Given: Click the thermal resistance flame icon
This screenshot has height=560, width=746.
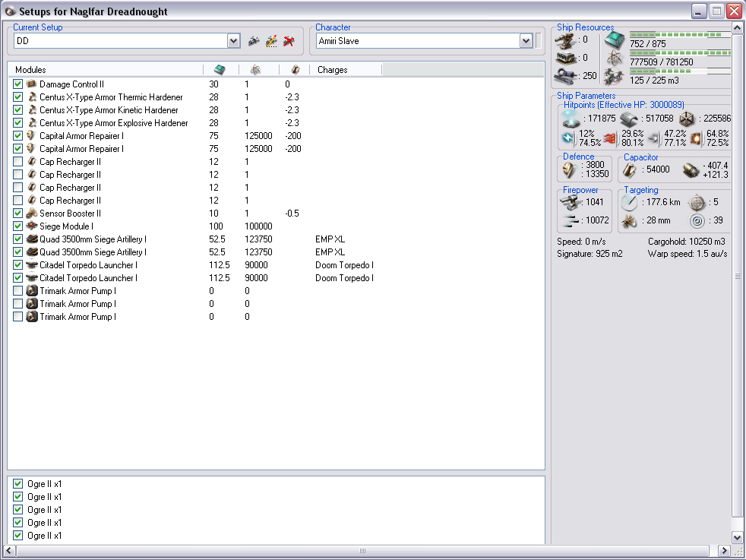Looking at the screenshot, I should (x=610, y=138).
